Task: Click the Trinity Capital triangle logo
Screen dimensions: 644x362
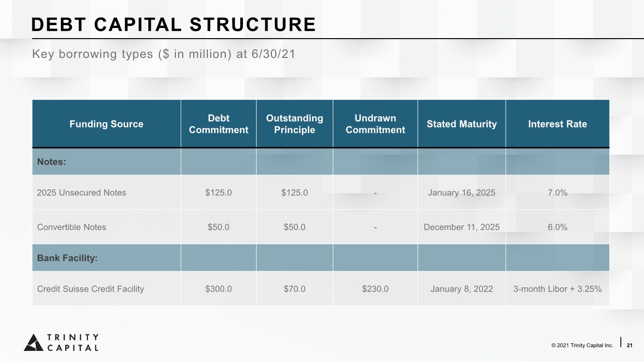Action: tap(33, 342)
